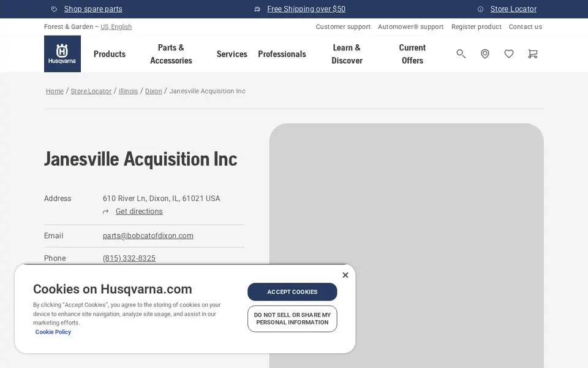This screenshot has height=368, width=588.
Task: Click Register product link
Action: click(x=477, y=26)
